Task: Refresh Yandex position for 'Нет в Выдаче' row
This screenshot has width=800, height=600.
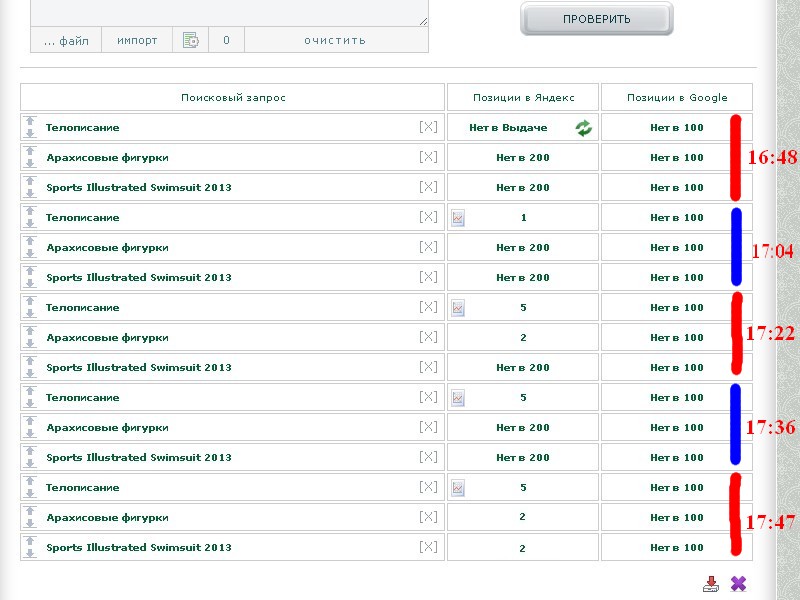Action: tap(584, 128)
